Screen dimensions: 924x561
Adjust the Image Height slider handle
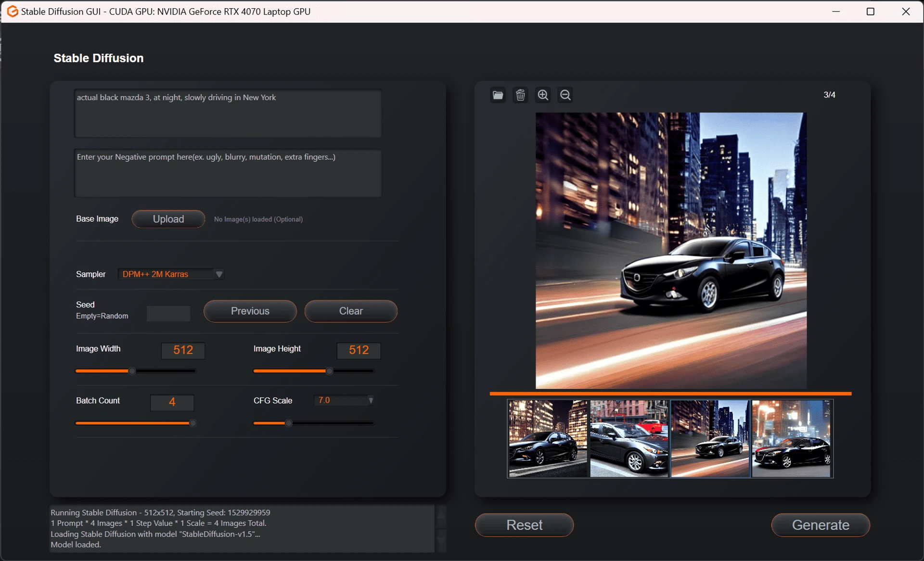tap(329, 371)
